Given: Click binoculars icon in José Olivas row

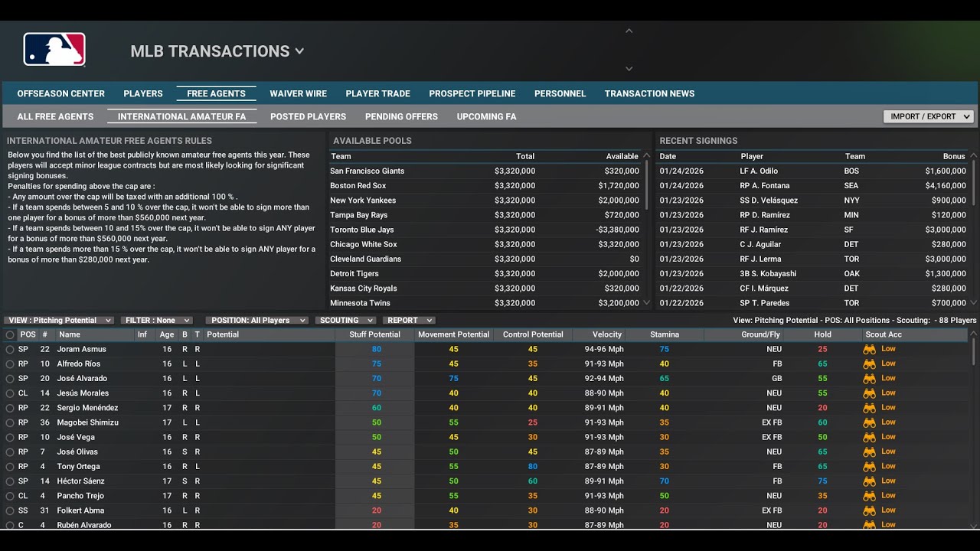Looking at the screenshot, I should click(x=870, y=452).
